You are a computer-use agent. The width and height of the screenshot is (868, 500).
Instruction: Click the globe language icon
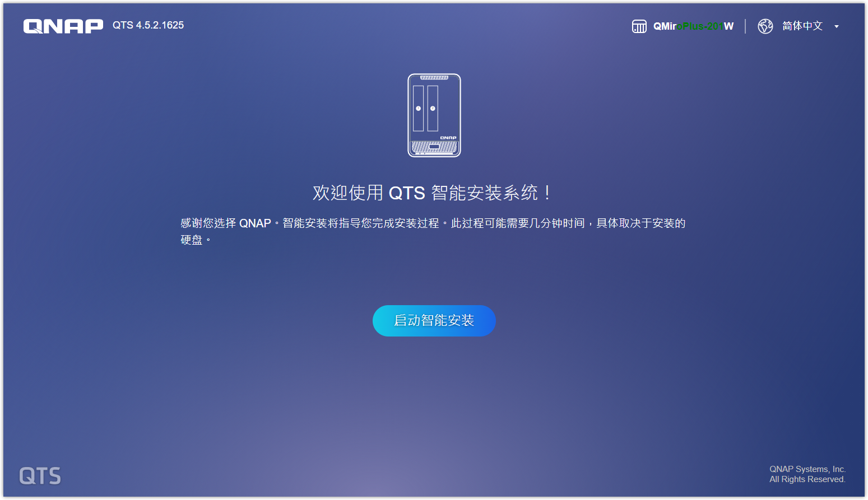(x=765, y=26)
